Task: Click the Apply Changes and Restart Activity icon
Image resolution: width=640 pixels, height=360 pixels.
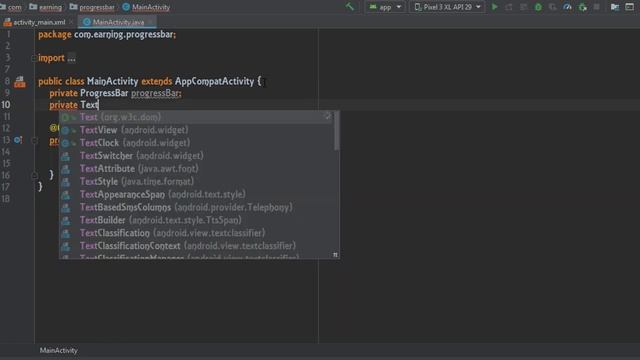Action: 509,7
